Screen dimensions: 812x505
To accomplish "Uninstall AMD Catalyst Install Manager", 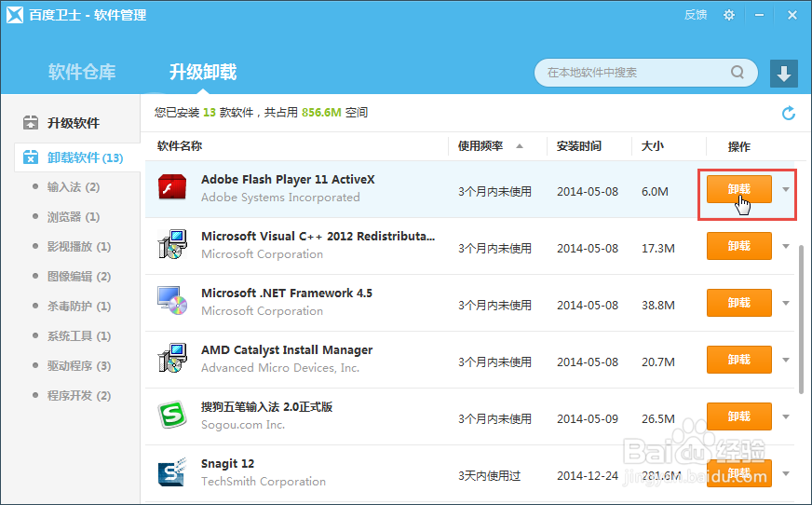I will tap(739, 360).
